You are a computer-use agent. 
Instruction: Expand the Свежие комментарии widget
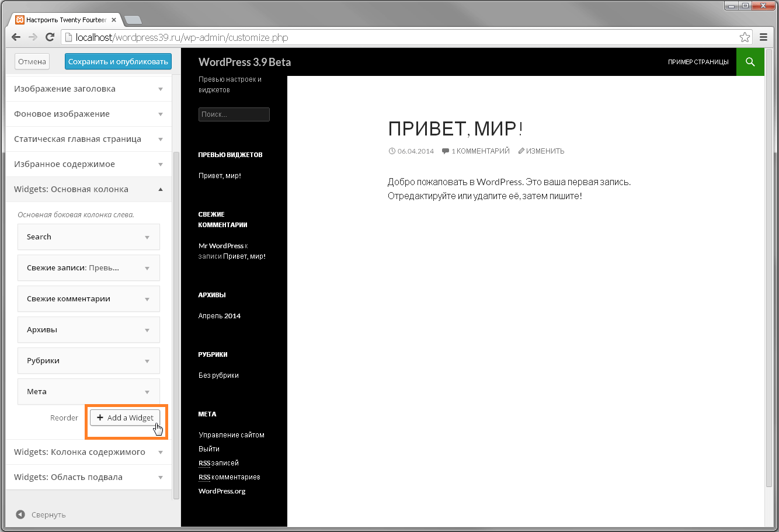point(89,298)
